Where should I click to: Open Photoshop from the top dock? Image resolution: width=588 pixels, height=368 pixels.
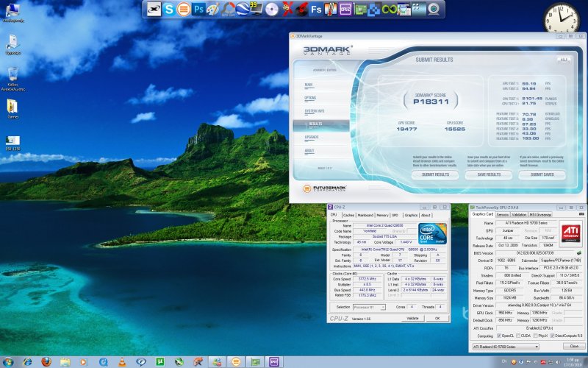pos(198,9)
